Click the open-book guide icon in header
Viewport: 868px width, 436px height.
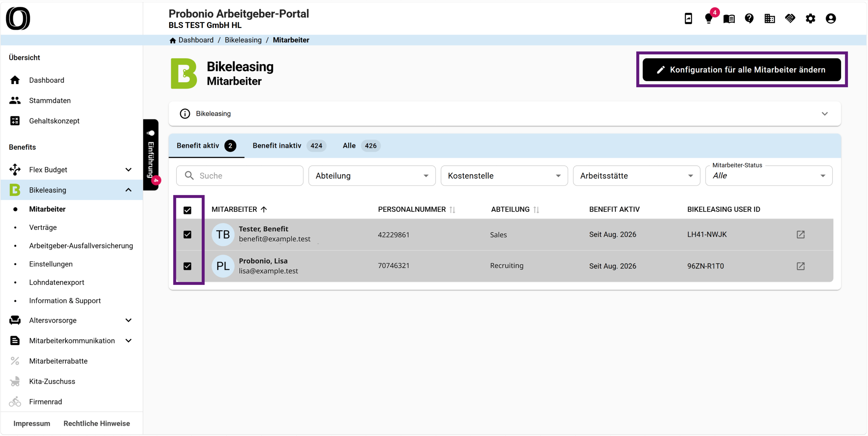pos(729,19)
